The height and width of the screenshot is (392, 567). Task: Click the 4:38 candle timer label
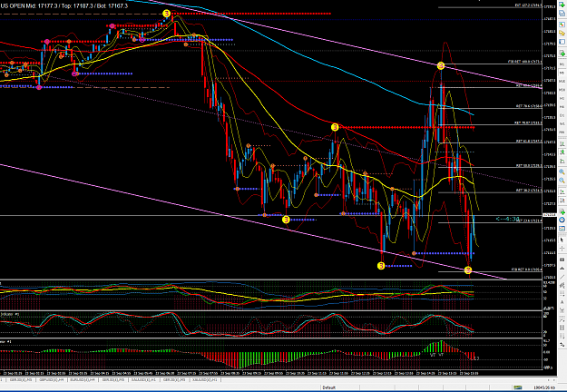(x=508, y=219)
